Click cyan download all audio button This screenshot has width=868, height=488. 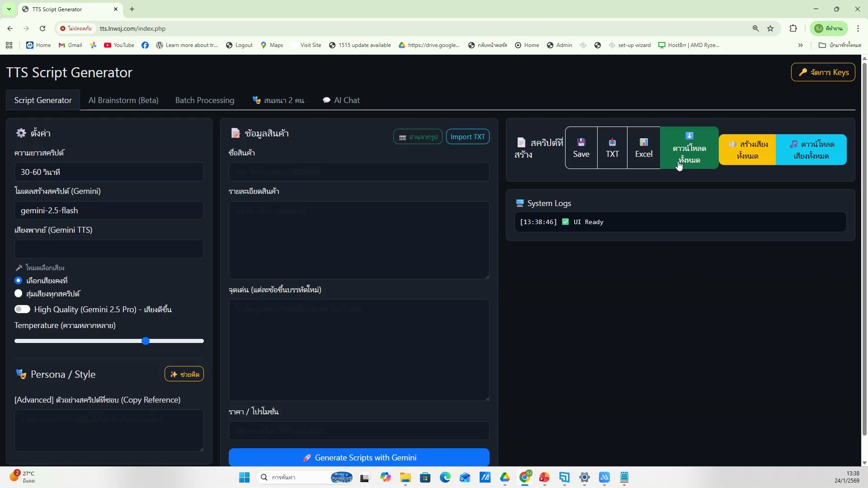pyautogui.click(x=811, y=150)
